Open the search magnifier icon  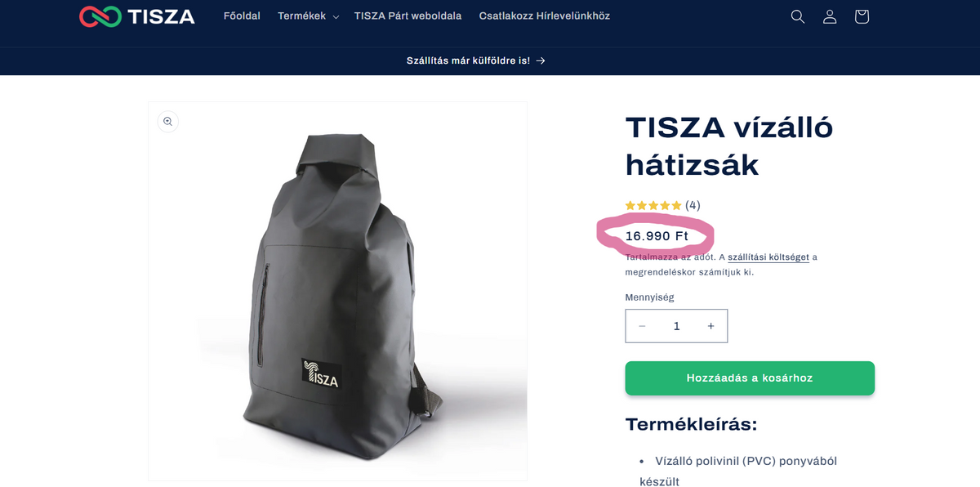coord(798,16)
